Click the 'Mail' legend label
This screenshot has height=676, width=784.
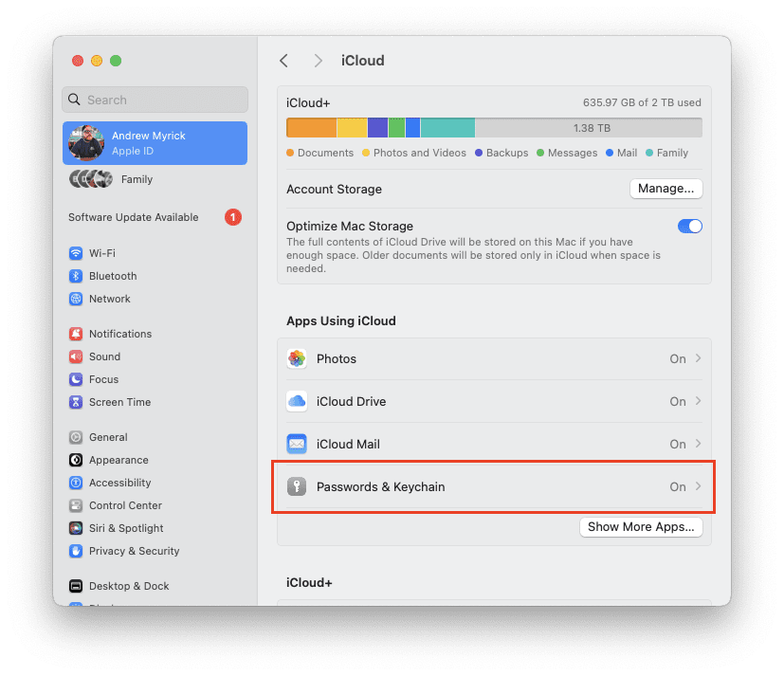[x=627, y=153]
